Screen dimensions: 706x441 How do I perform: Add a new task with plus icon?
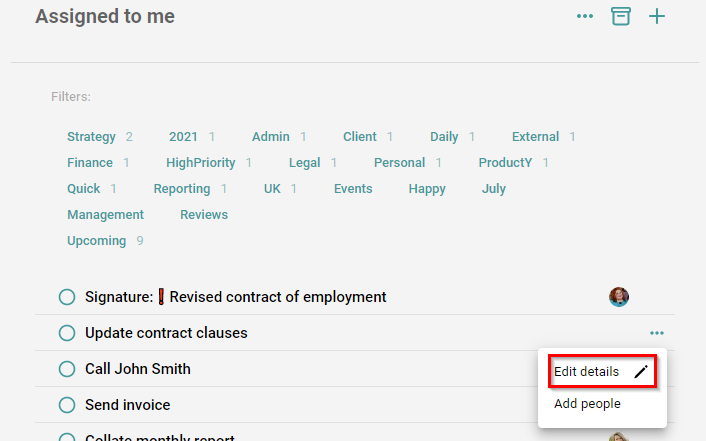coord(656,17)
